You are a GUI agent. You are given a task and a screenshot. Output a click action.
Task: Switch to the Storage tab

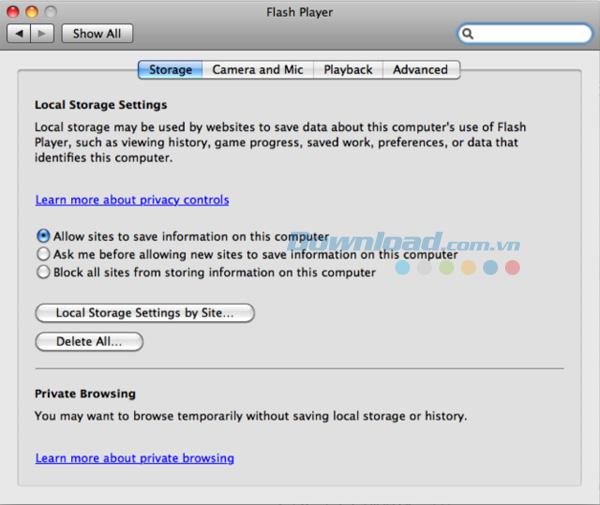pyautogui.click(x=170, y=70)
